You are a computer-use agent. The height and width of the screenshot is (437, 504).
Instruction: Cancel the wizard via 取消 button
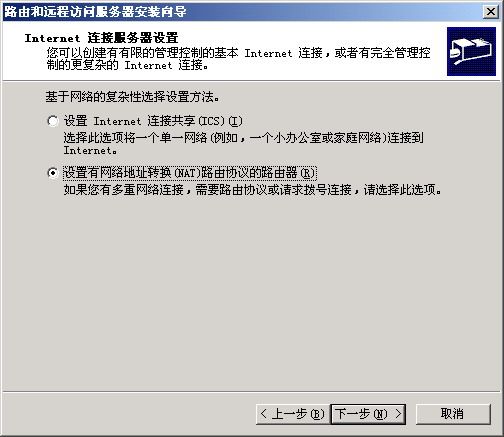(453, 414)
